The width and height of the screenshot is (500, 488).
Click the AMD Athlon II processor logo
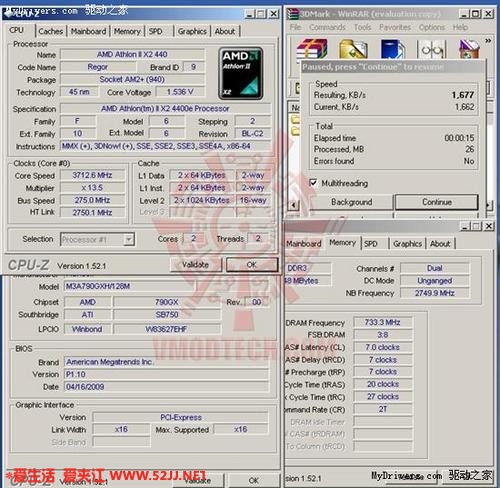coord(241,73)
